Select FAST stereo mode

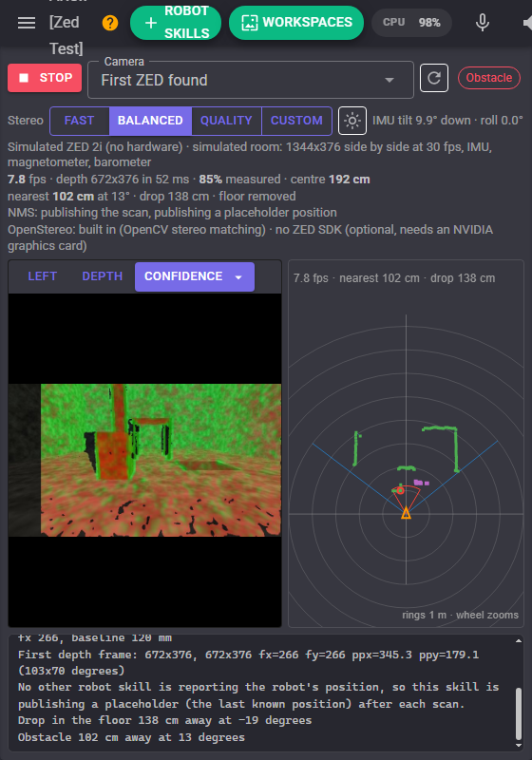tap(80, 121)
